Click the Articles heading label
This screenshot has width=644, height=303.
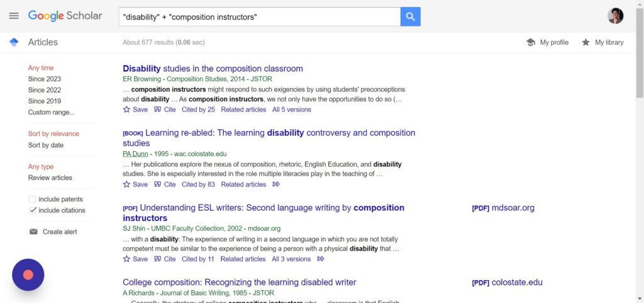point(43,42)
